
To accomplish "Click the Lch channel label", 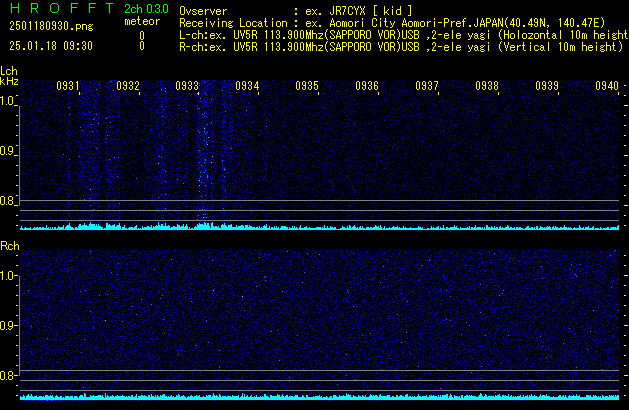I will pos(9,71).
